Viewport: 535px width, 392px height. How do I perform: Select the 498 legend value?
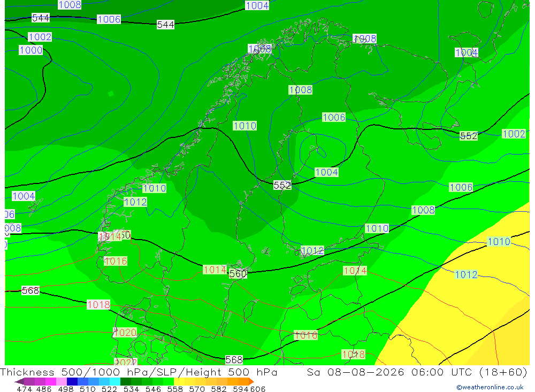(65, 389)
